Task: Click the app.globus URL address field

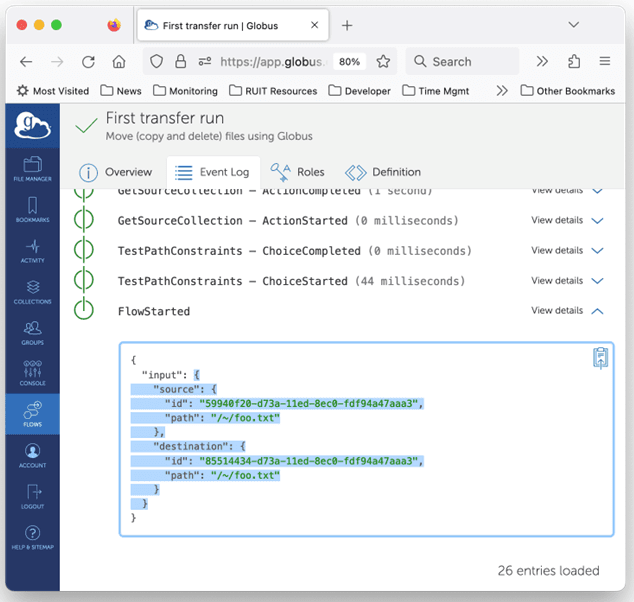Action: [x=272, y=61]
